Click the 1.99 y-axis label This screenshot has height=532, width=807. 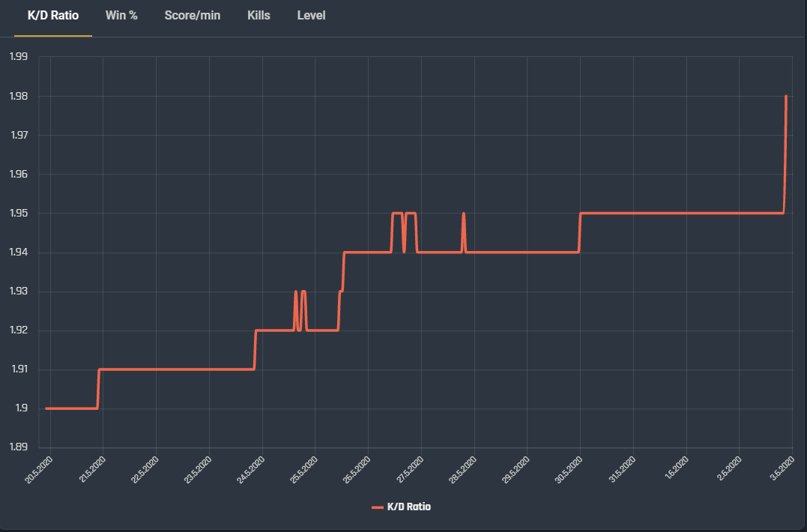point(19,56)
